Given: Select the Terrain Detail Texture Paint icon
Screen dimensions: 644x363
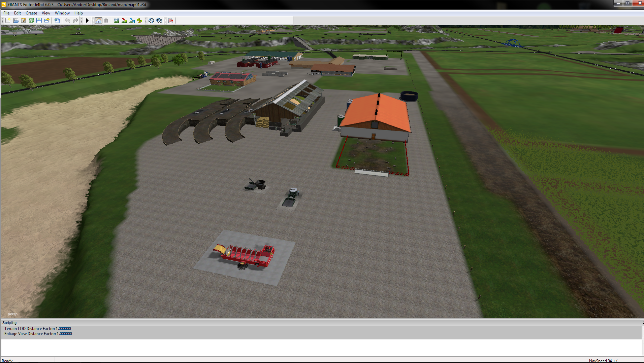Looking at the screenshot, I should 124,21.
